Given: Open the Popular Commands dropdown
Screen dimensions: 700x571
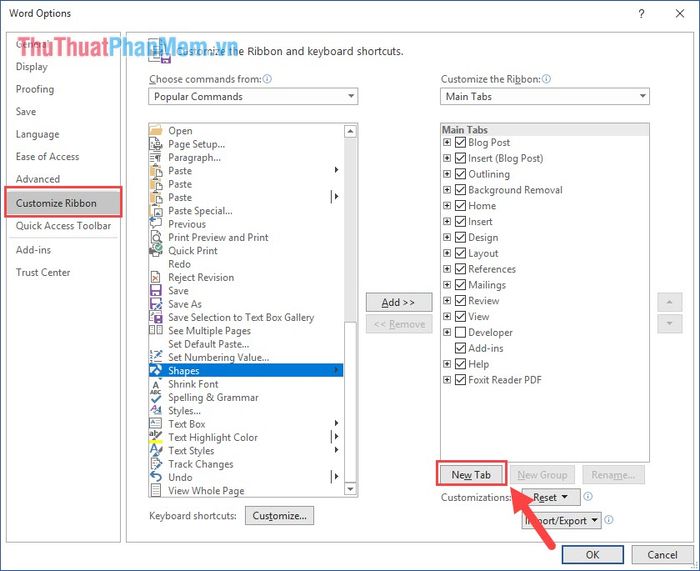Looking at the screenshot, I should click(253, 96).
